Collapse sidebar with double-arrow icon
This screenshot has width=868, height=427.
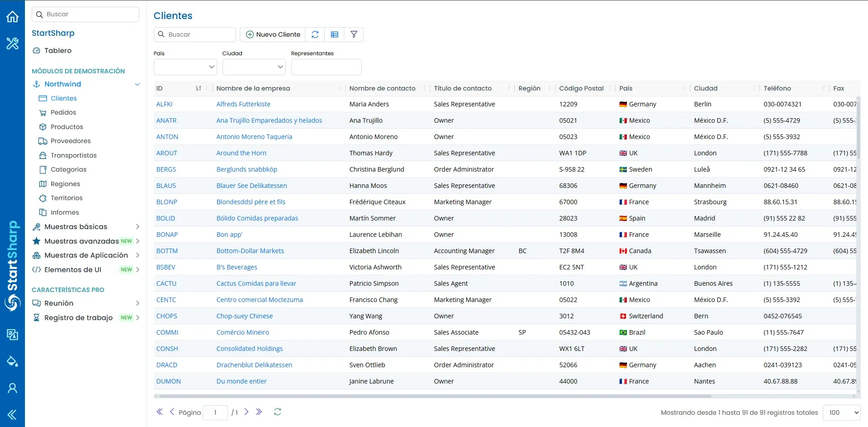click(x=12, y=415)
